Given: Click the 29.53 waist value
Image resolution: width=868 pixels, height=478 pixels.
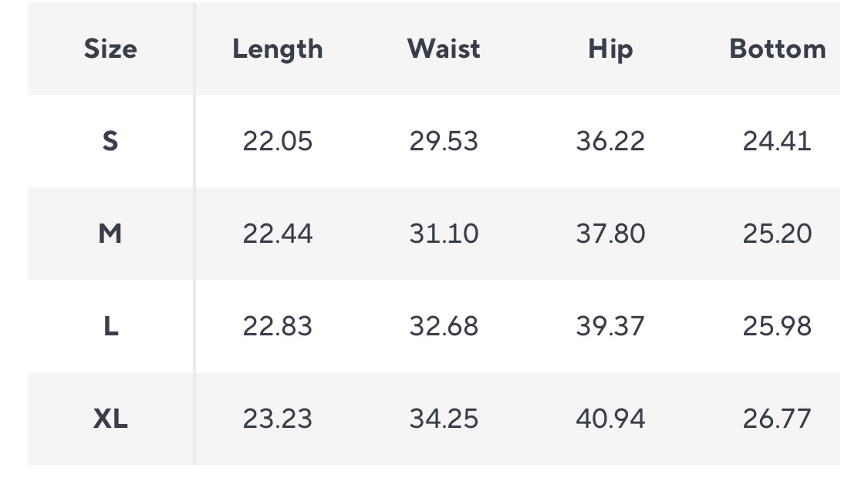Looking at the screenshot, I should tap(444, 141).
